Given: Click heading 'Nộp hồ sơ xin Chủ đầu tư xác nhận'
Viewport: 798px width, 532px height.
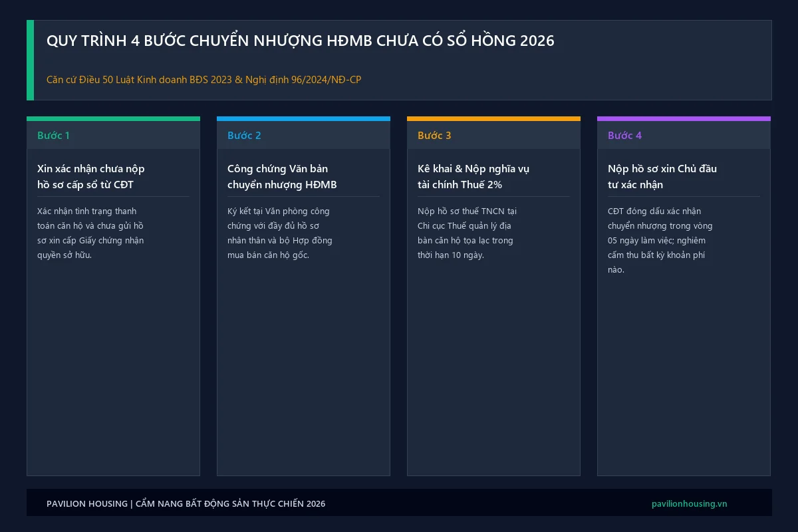Looking at the screenshot, I should click(x=662, y=176).
